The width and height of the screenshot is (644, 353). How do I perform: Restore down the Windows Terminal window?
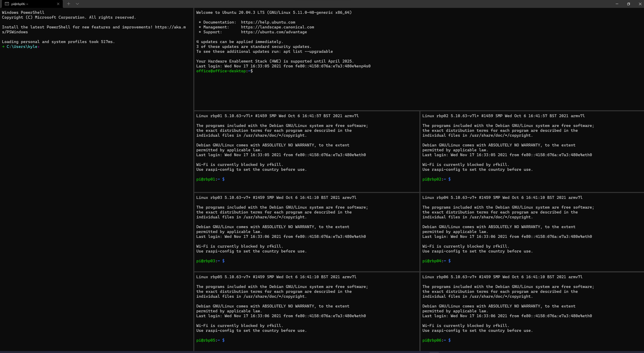[x=629, y=4]
